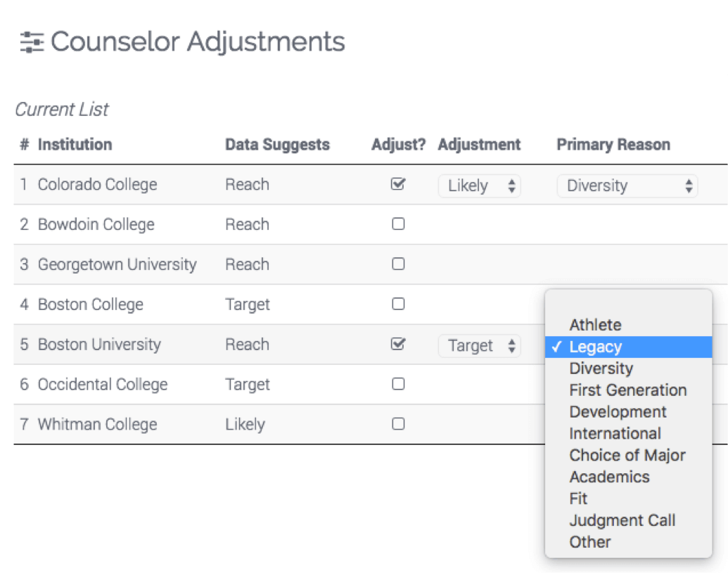This screenshot has height=573, width=728.
Task: Click Target in the Boston College row
Action: [x=248, y=305]
